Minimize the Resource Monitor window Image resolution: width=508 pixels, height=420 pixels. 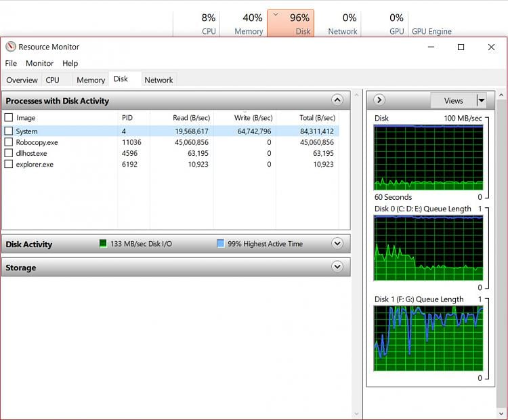click(x=430, y=47)
